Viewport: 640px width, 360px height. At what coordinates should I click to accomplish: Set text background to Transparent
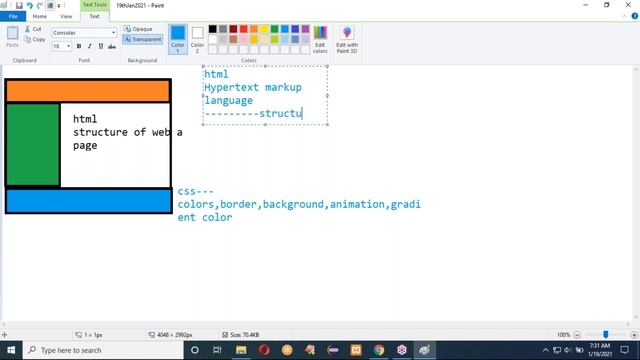click(x=142, y=39)
